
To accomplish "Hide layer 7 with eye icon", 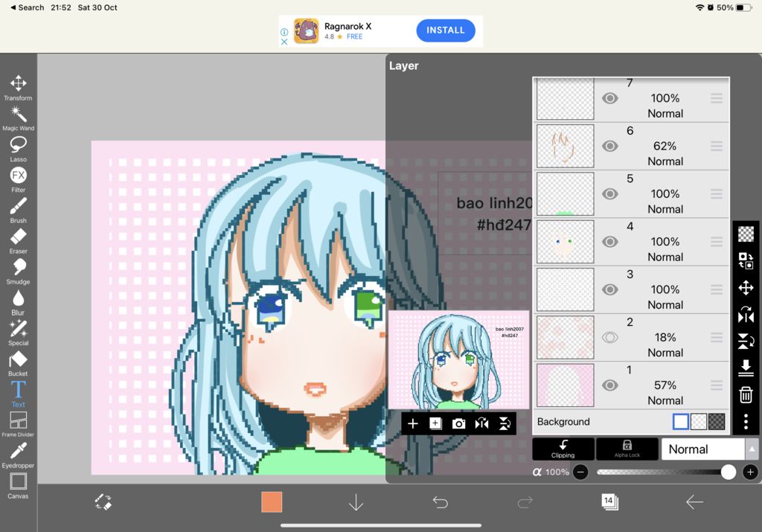I will tap(610, 98).
